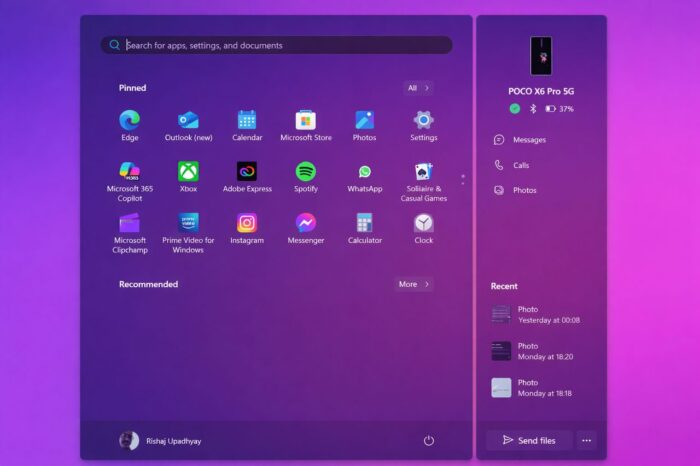
Task: Click the Recent section heading
Action: coord(504,286)
